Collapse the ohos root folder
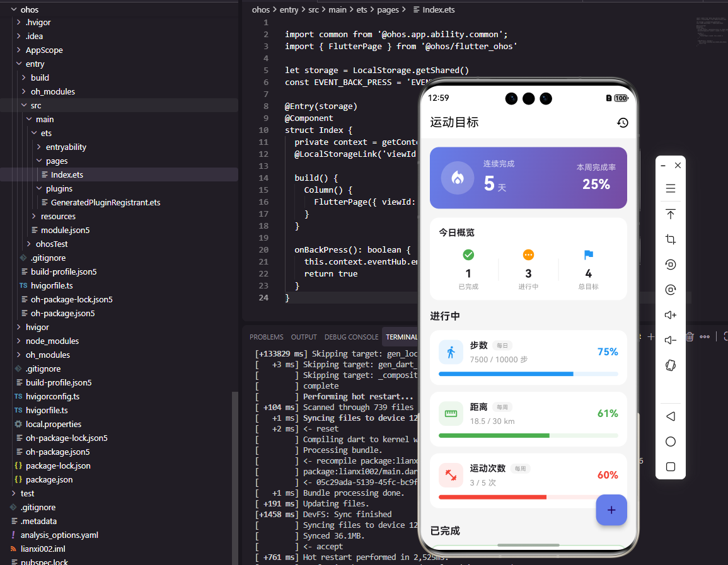728x565 pixels. coord(13,9)
